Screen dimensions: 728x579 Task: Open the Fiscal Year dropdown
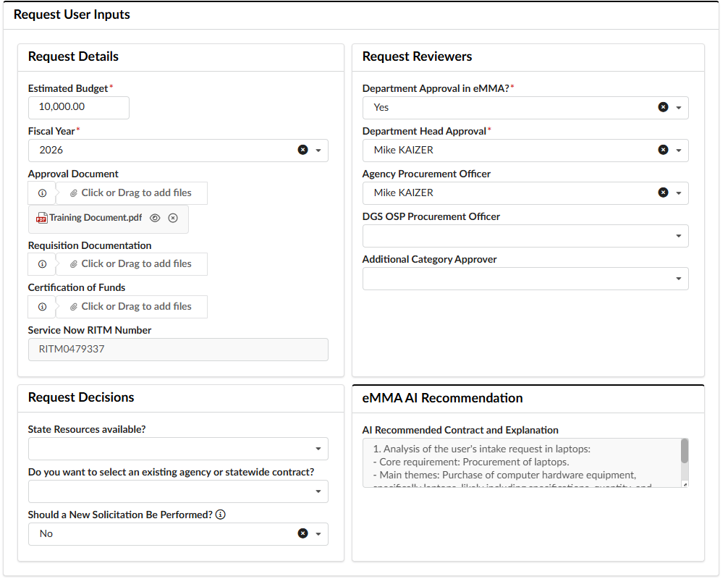click(x=318, y=150)
